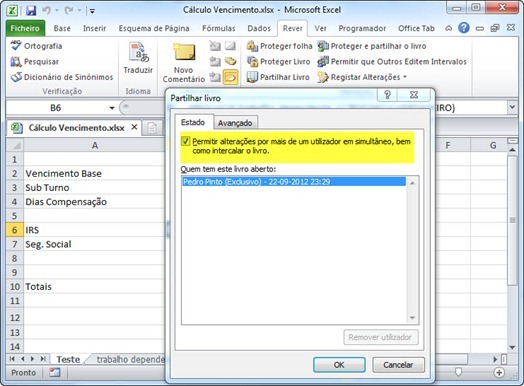Switch to Esquema de Página tab
Viewport: 524px width, 386px height.
coord(154,28)
